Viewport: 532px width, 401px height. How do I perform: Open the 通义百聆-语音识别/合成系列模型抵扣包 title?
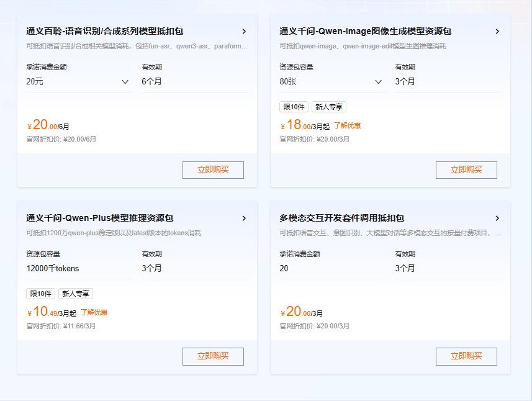click(105, 32)
